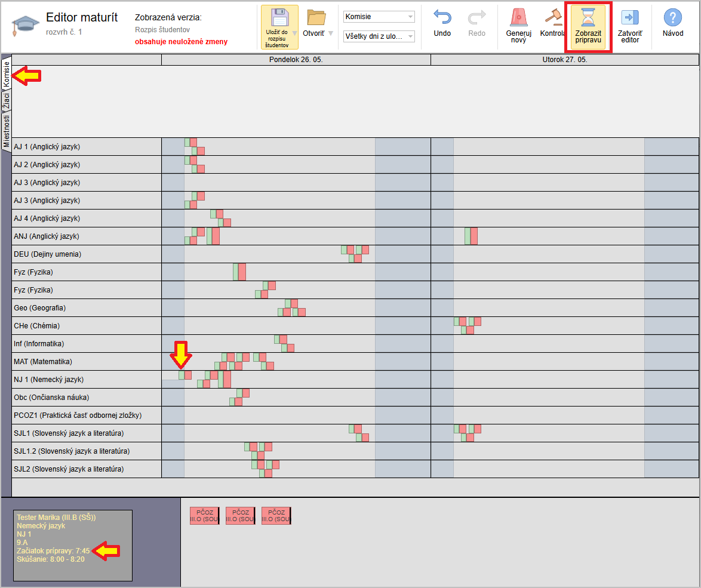Open the Návod help icon
The image size is (701, 588).
pos(672,17)
